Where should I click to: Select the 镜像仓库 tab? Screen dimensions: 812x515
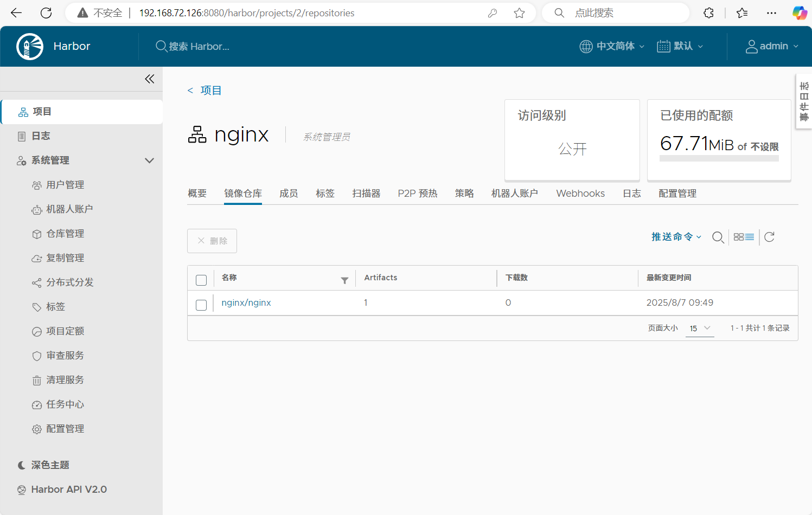[243, 194]
